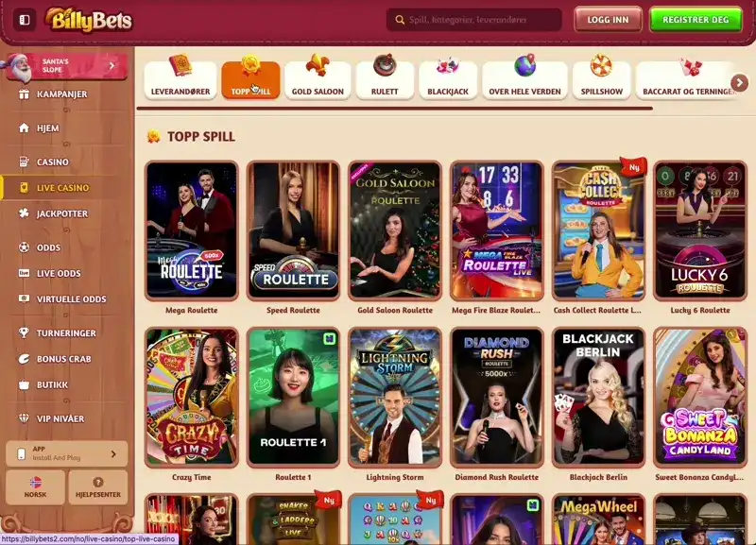Select the Odds football icon

tap(24, 247)
